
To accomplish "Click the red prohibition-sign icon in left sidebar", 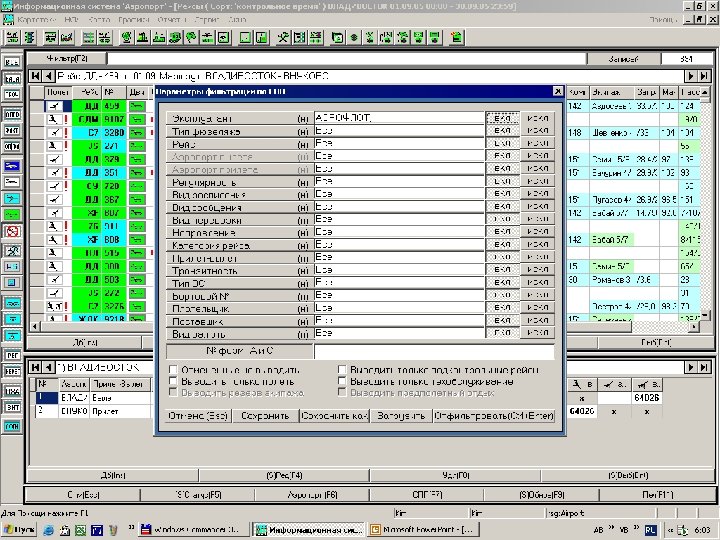I will click(x=12, y=231).
